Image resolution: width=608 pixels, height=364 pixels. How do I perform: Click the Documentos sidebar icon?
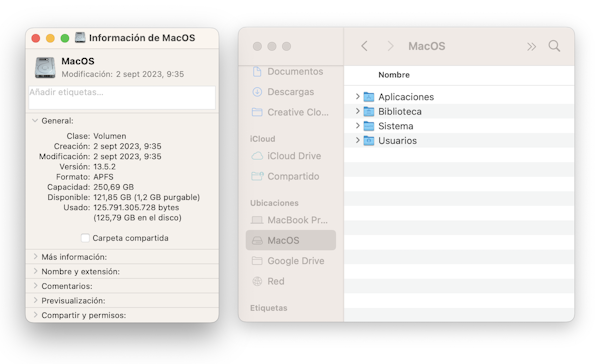[x=257, y=71]
